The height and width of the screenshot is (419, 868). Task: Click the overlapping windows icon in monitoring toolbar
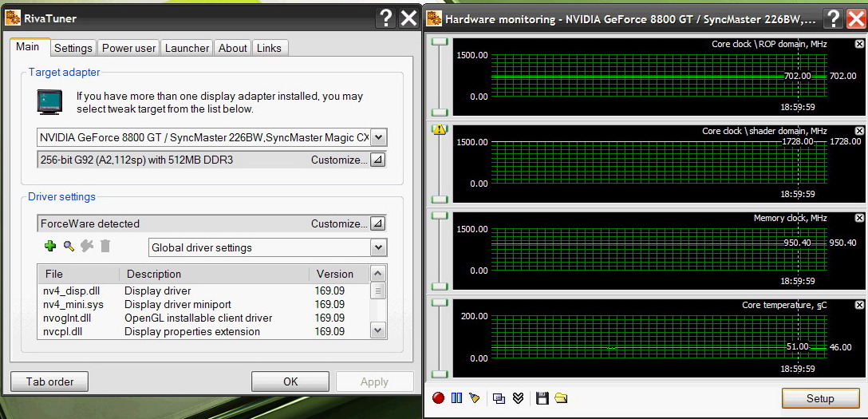pyautogui.click(x=499, y=398)
